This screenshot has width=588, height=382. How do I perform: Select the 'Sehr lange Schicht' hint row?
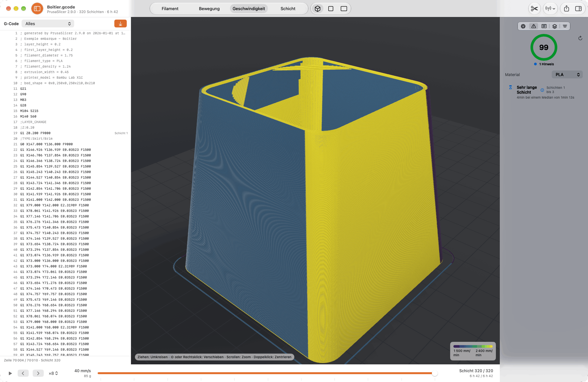coord(544,92)
